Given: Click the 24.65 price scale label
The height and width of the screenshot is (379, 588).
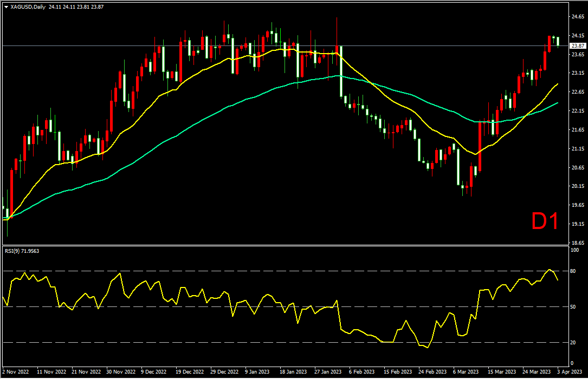Looking at the screenshot, I should (578, 16).
